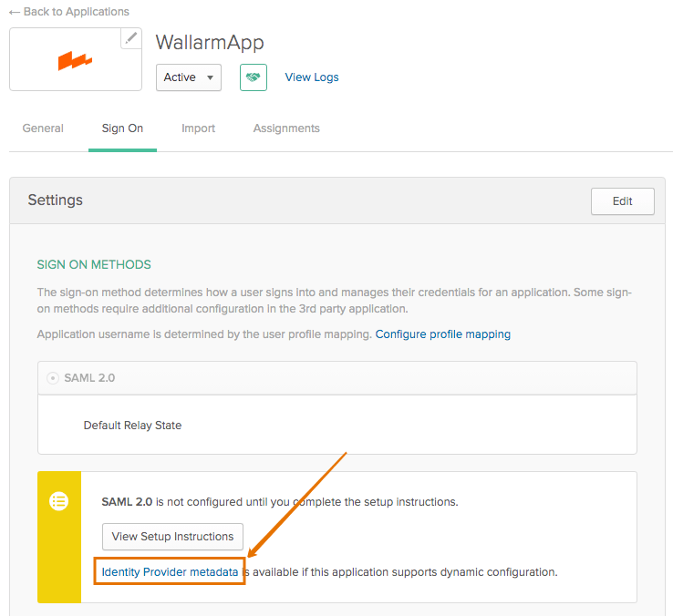
Task: Click the back arrow to Applications
Action: tap(15, 12)
